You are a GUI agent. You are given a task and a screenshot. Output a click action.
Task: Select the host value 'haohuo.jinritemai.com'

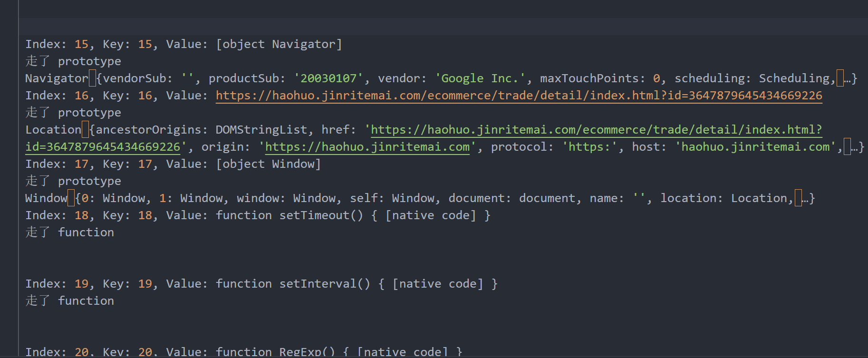[x=755, y=147]
